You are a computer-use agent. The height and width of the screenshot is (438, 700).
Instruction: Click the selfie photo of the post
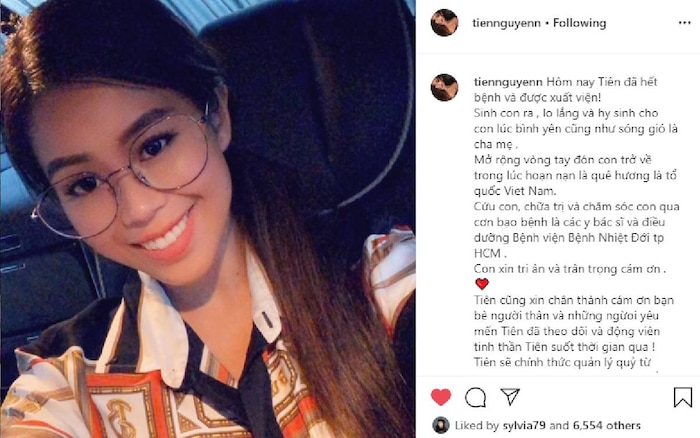(x=208, y=219)
